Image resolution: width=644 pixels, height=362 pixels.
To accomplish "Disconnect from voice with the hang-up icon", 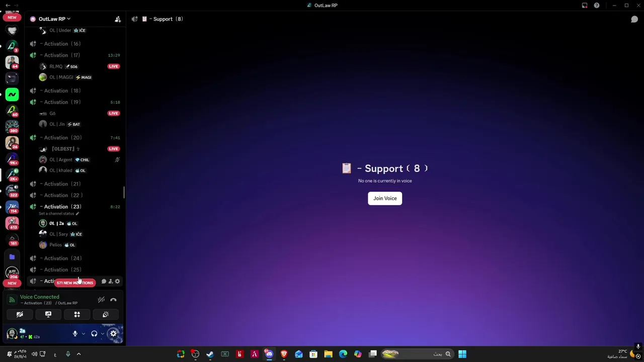I will pyautogui.click(x=113, y=300).
